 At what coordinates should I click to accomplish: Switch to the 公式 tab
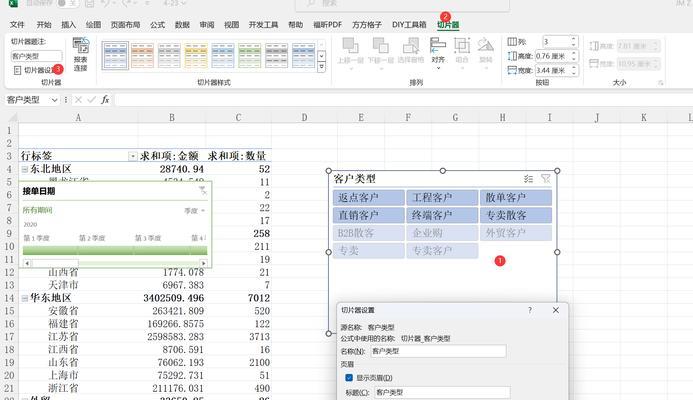pos(157,25)
